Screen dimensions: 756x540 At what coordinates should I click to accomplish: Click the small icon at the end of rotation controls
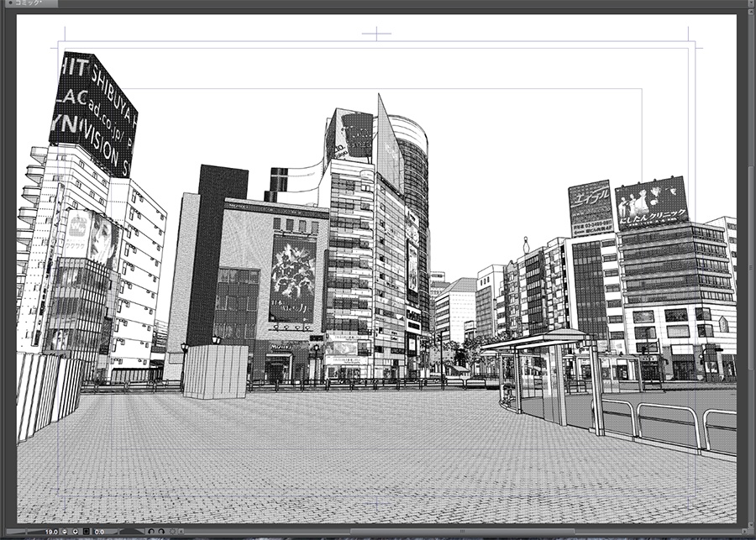click(x=181, y=531)
